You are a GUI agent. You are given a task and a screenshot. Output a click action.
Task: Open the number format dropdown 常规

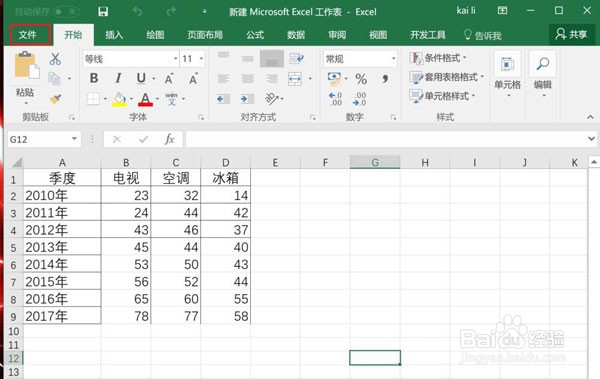click(x=393, y=59)
